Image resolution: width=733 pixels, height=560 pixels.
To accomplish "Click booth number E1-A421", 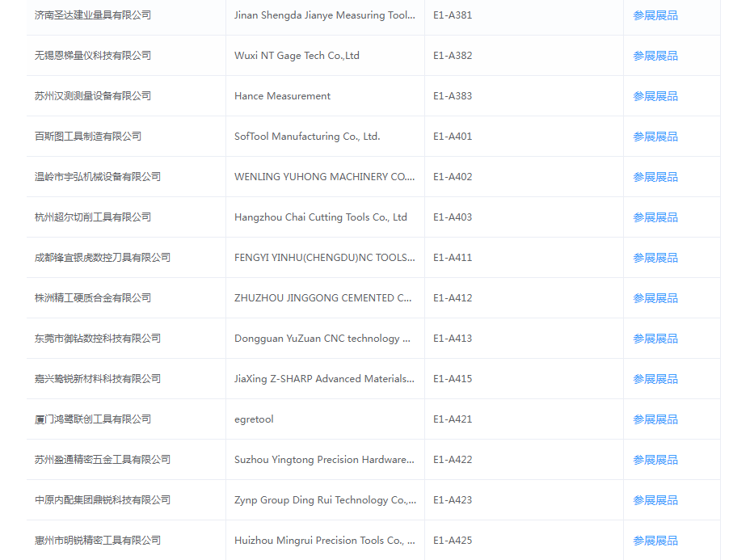I will tap(453, 419).
